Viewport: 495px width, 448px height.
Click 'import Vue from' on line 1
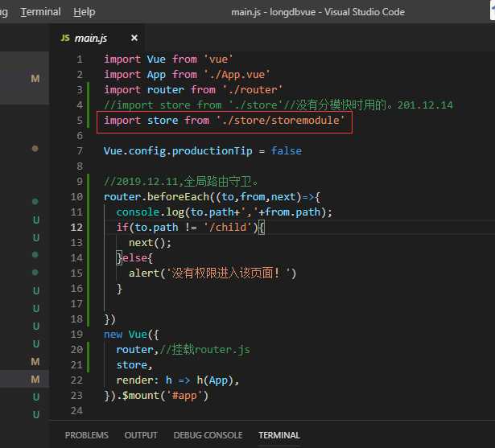(x=151, y=60)
